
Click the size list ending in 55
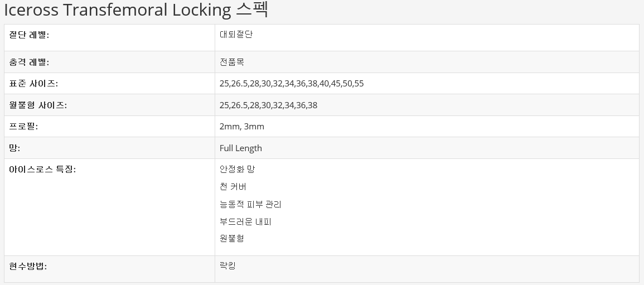[x=292, y=84]
